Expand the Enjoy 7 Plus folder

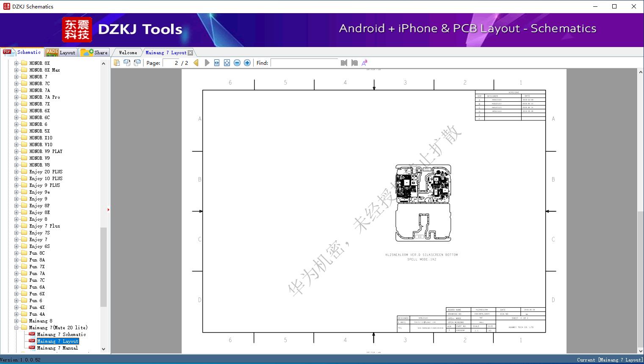pos(16,226)
